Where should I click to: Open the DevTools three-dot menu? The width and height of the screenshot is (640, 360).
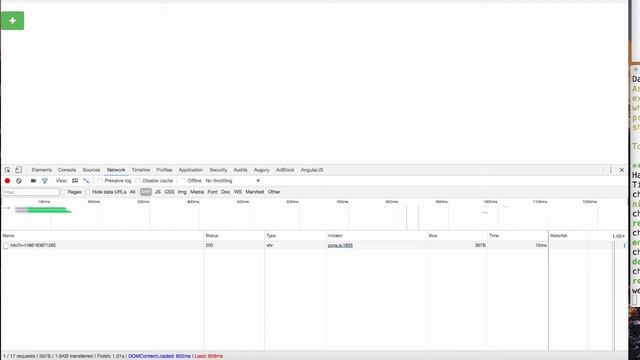(x=611, y=170)
